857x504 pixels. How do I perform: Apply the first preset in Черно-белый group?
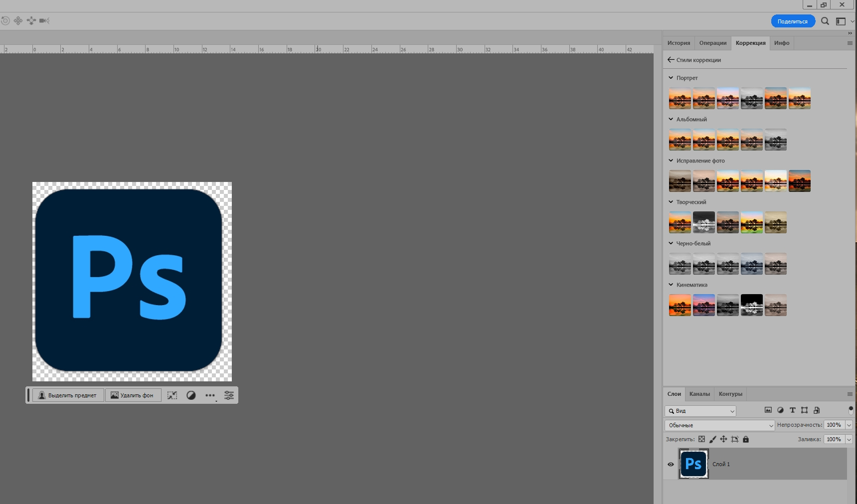pos(680,264)
